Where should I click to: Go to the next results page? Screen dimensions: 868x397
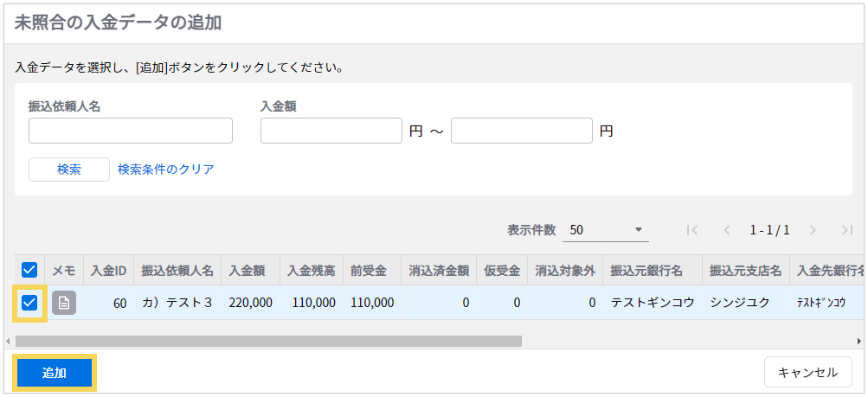[x=813, y=230]
